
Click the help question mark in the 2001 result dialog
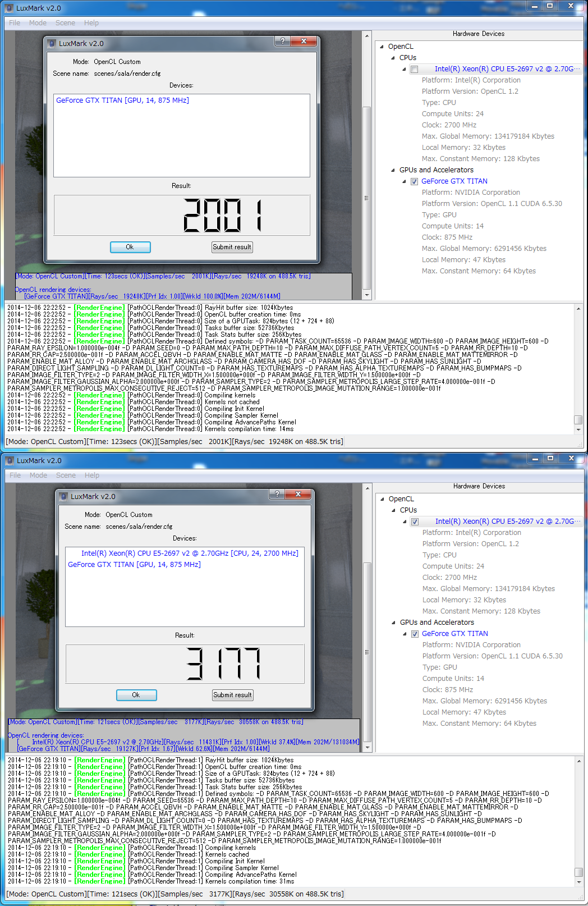282,41
